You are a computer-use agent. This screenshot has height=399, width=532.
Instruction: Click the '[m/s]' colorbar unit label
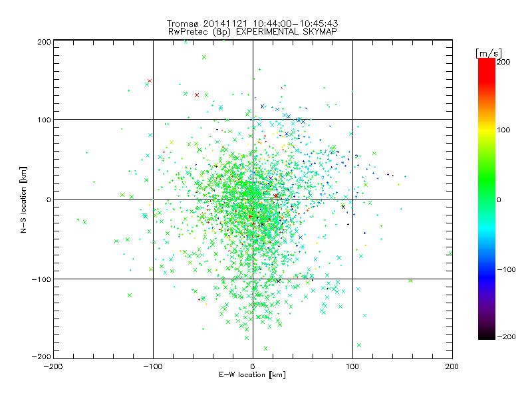pyautogui.click(x=488, y=53)
